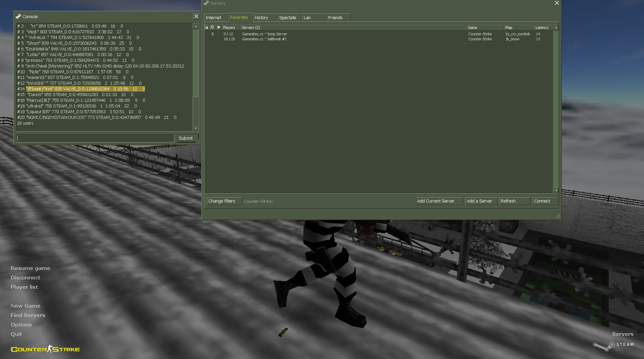The width and height of the screenshot is (644, 359).
Task: Sort servers by Game column
Action: [485, 28]
